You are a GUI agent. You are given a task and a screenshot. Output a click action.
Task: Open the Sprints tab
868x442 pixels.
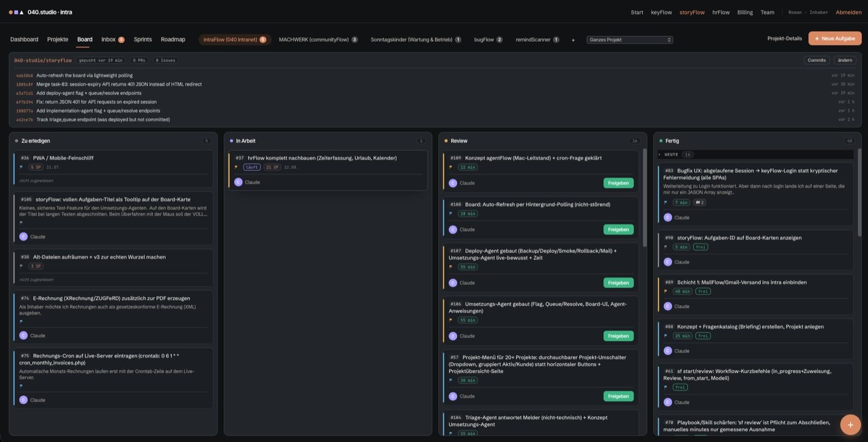[142, 39]
